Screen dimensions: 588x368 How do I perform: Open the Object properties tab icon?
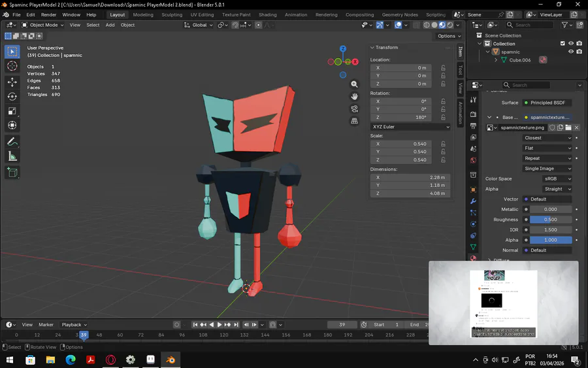(x=473, y=190)
